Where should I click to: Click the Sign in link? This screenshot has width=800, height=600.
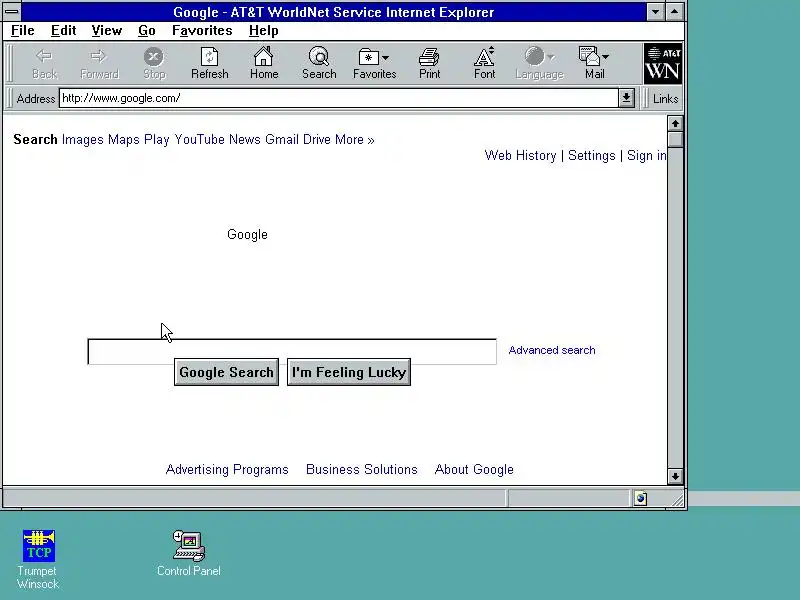tap(646, 155)
